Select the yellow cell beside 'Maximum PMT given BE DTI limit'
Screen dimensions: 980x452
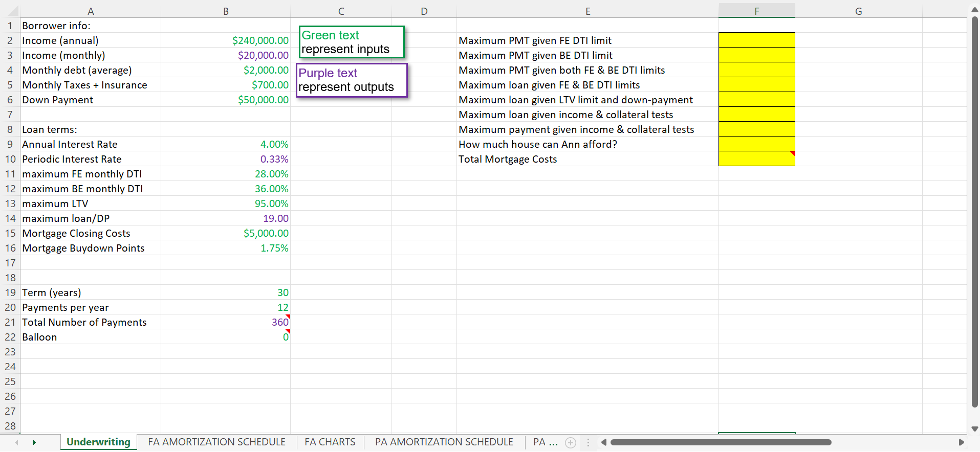757,55
